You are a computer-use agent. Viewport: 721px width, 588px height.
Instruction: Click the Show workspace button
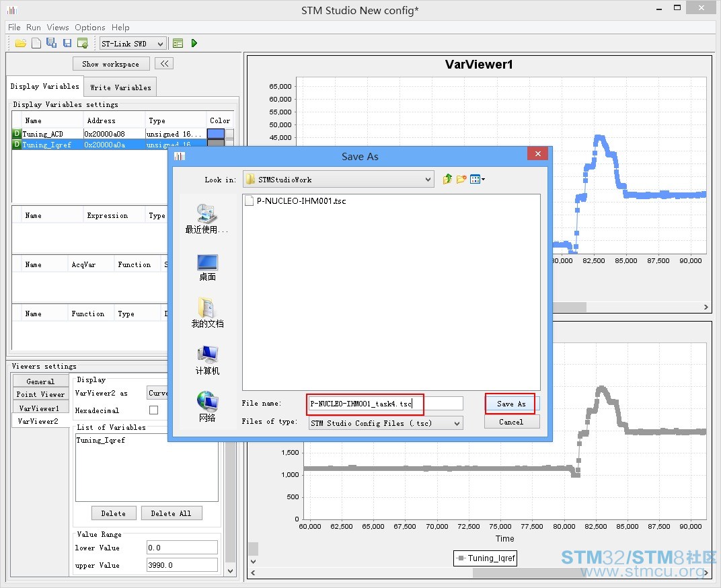tap(111, 64)
